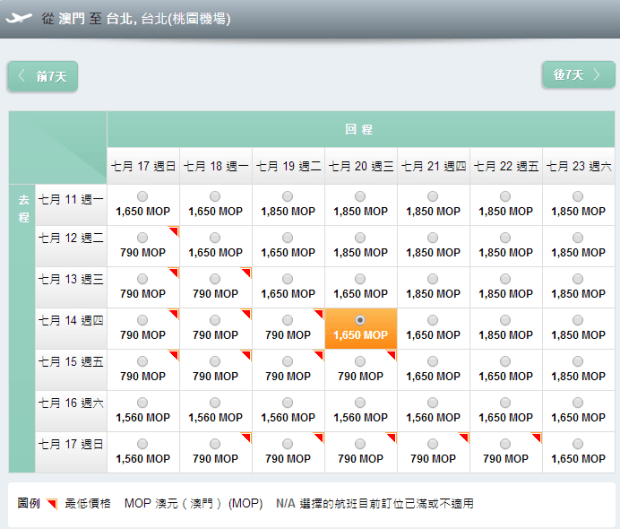Click the airplane icon in the header

[x=19, y=18]
